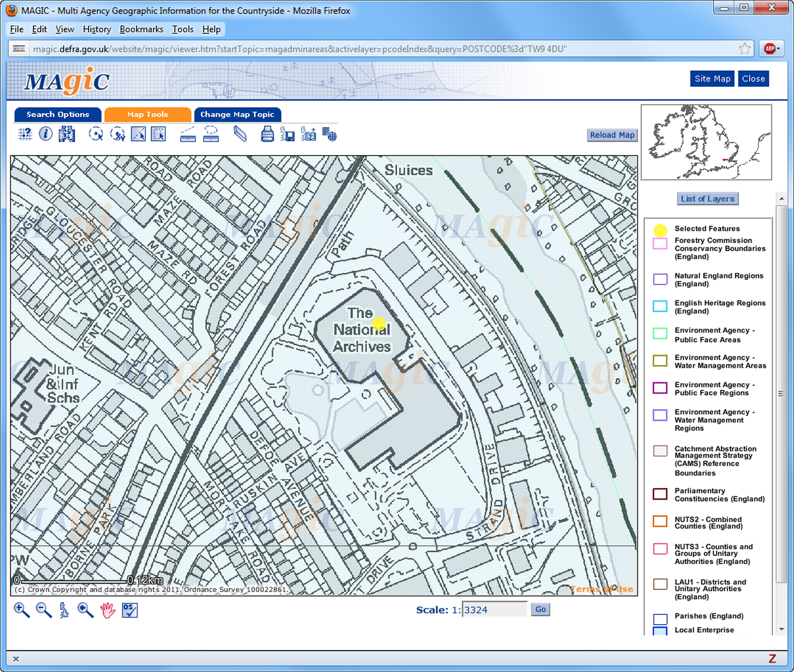Open the View menu
This screenshot has height=672, width=794.
pos(65,29)
